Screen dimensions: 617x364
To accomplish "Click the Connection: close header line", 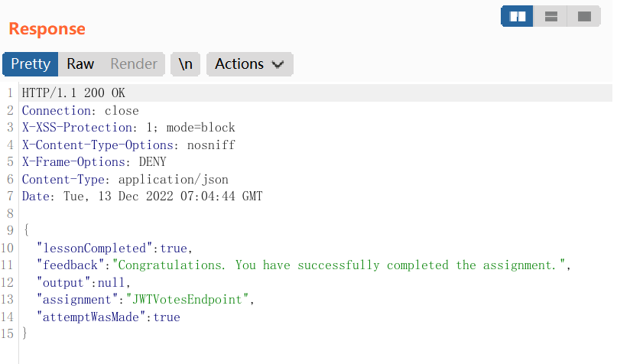I will click(x=80, y=111).
